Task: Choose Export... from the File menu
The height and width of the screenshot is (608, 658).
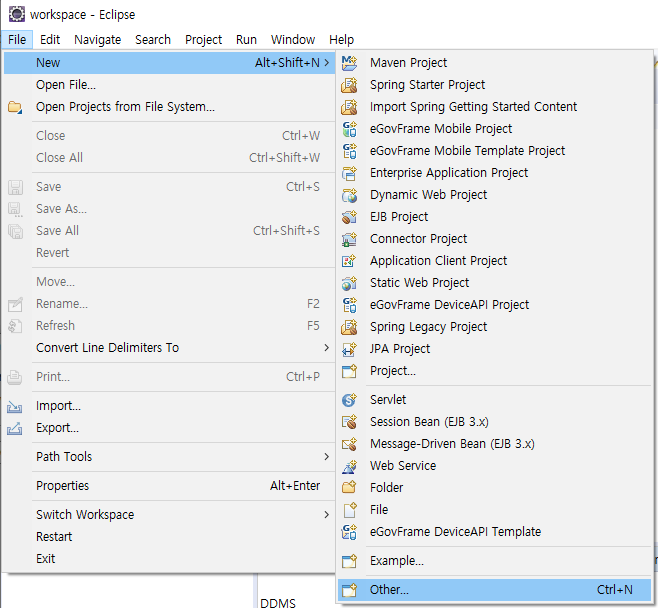Action: coord(57,428)
